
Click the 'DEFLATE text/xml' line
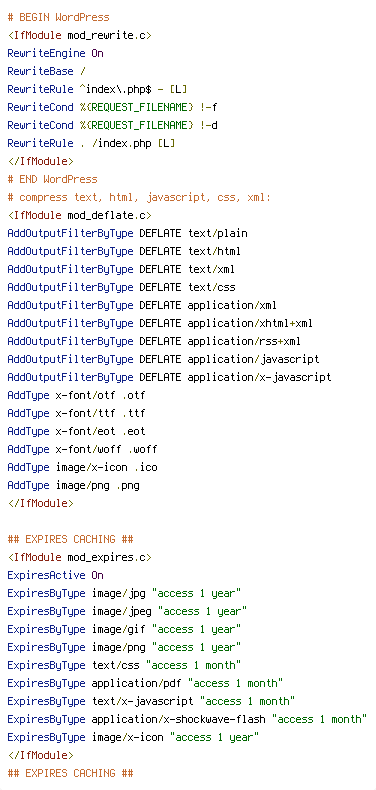pos(121,270)
